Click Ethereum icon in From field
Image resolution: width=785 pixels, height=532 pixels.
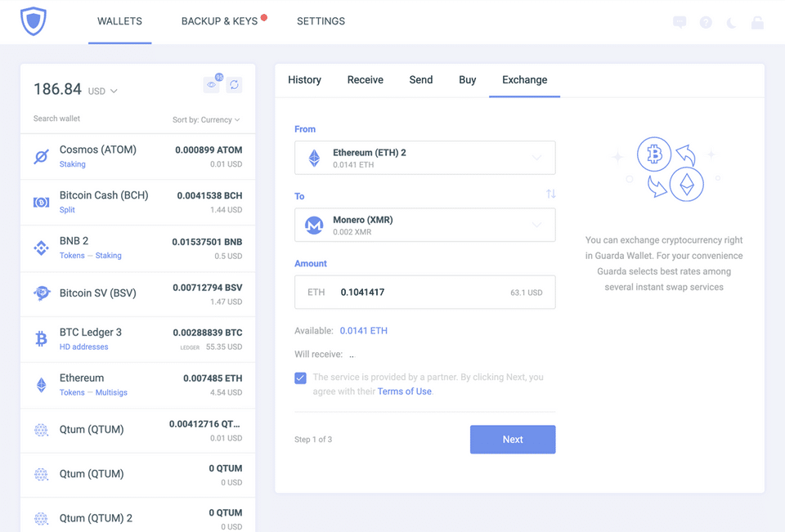(x=314, y=158)
